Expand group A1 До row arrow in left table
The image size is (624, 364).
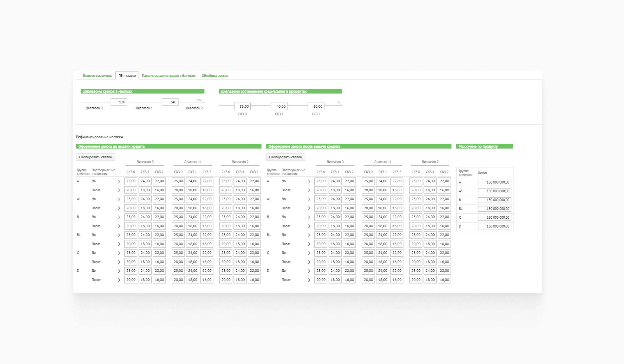[x=119, y=199]
